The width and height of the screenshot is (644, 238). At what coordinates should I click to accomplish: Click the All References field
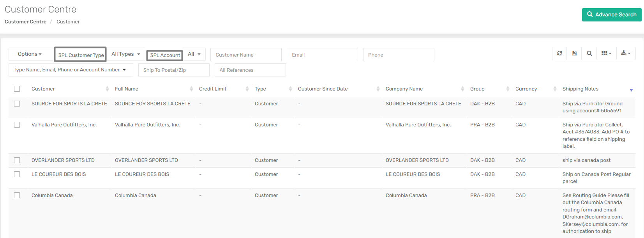[x=250, y=70]
